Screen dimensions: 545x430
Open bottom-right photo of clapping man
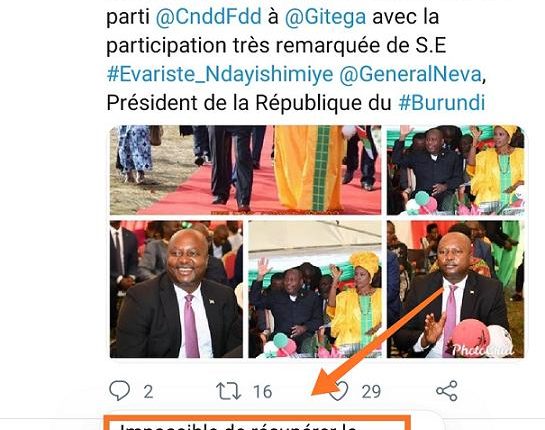tap(456, 289)
